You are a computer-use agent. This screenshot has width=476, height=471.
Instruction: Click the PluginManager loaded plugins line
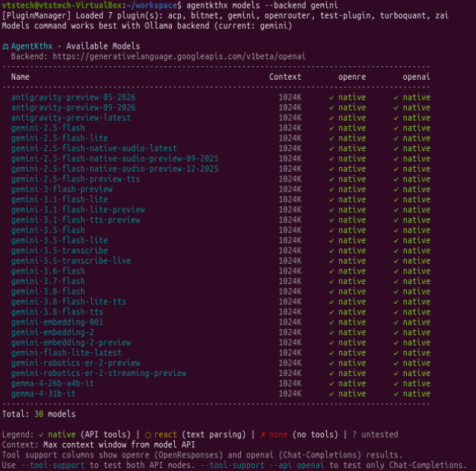(x=225, y=15)
